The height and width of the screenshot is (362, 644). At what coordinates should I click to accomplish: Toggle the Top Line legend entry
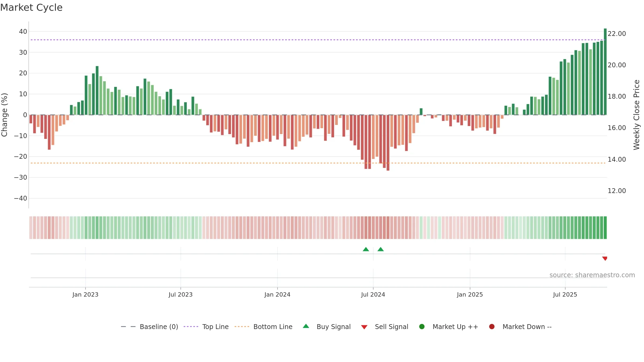pyautogui.click(x=206, y=327)
